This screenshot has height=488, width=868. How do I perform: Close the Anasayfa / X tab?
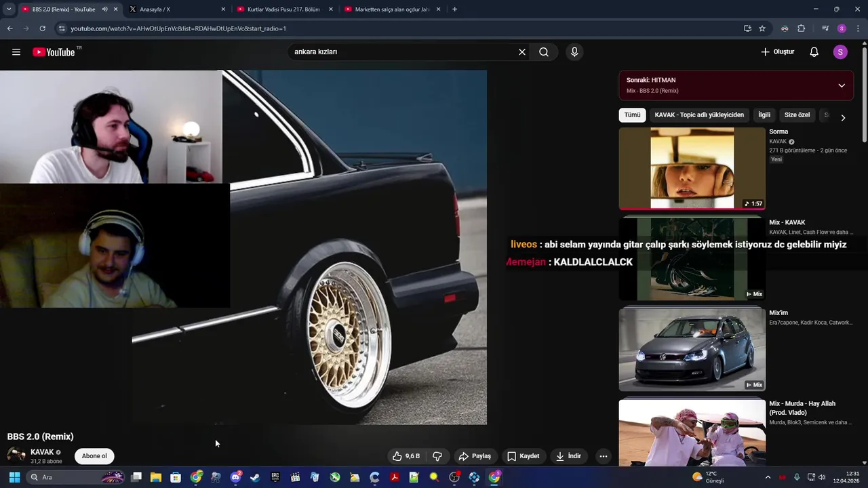click(223, 9)
